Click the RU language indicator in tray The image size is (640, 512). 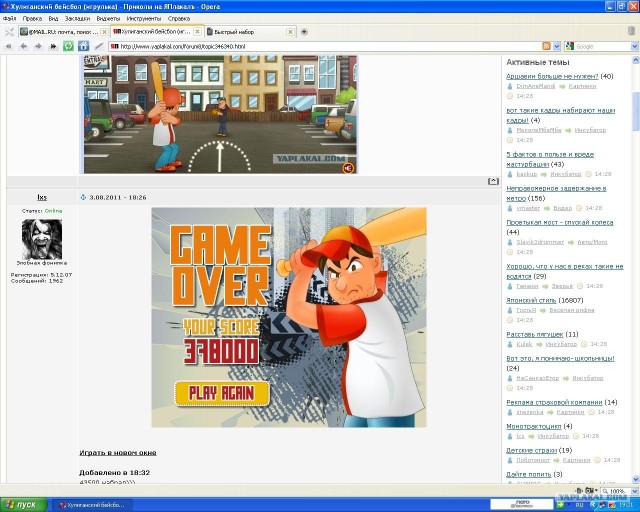pyautogui.click(x=579, y=505)
